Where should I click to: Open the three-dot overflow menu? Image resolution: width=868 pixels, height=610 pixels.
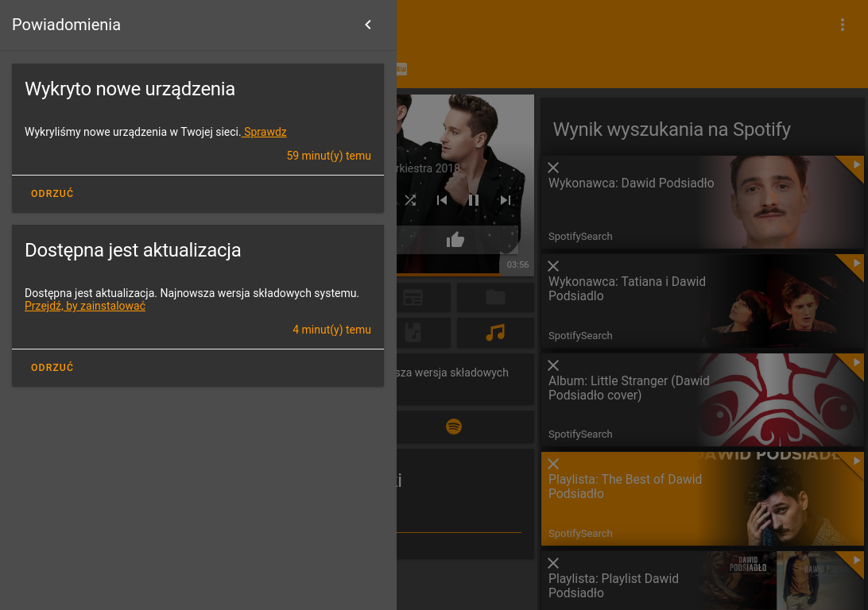click(842, 25)
